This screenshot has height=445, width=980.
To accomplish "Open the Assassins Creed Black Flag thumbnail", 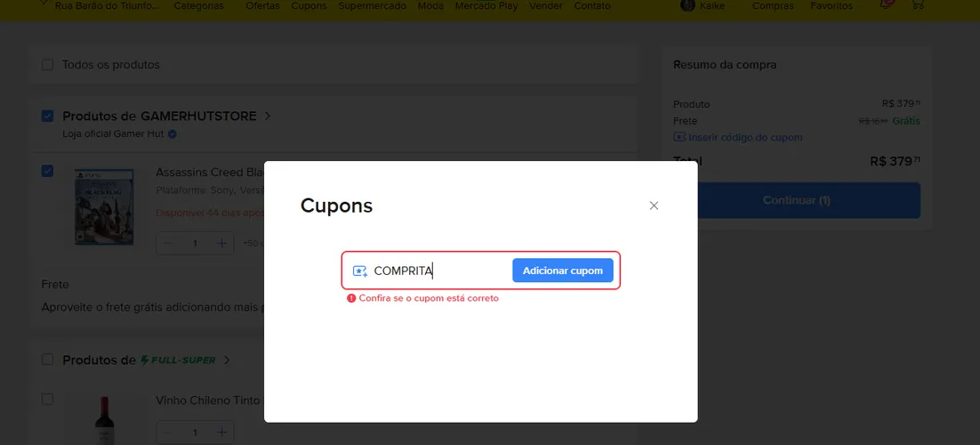I will click(104, 206).
